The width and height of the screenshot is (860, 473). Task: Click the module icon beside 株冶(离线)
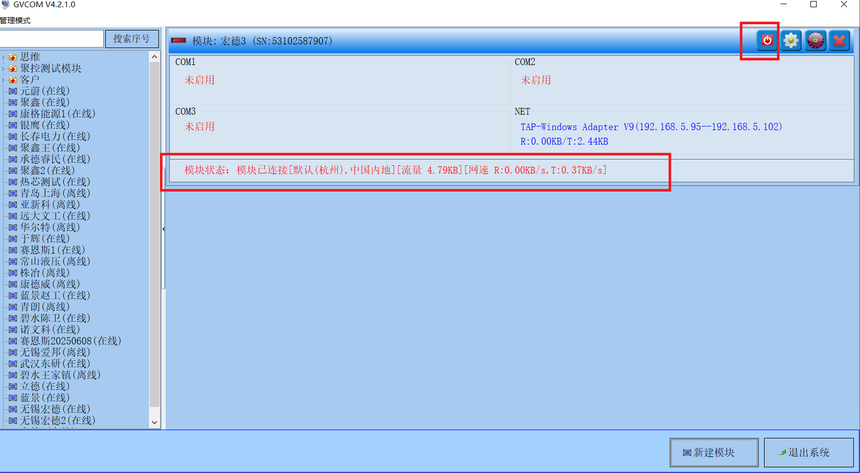(x=13, y=273)
